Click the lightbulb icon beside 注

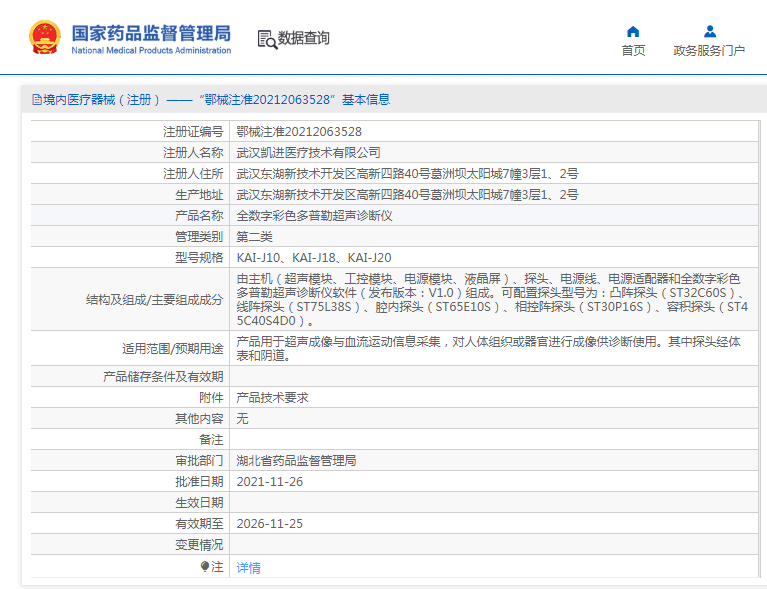pos(205,566)
